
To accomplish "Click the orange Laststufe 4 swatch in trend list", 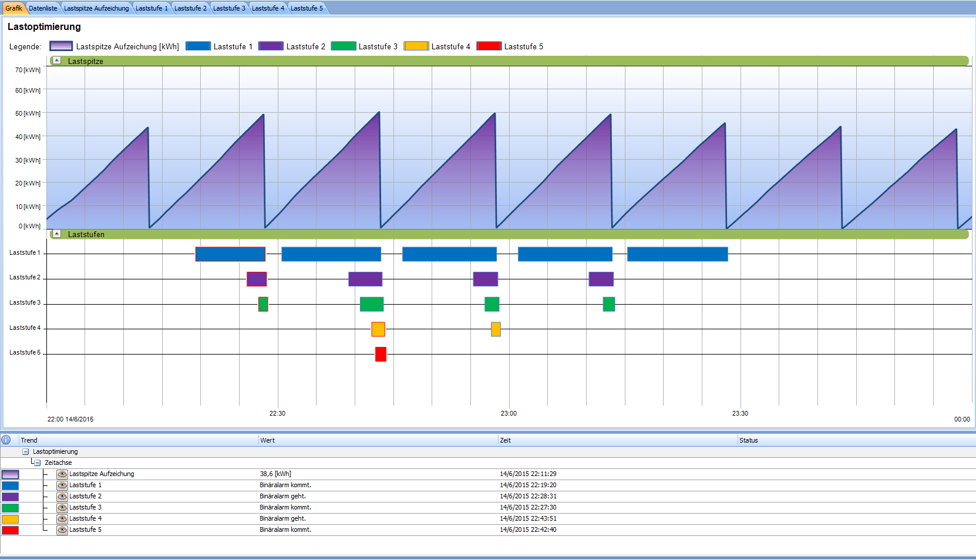I will 10,519.
